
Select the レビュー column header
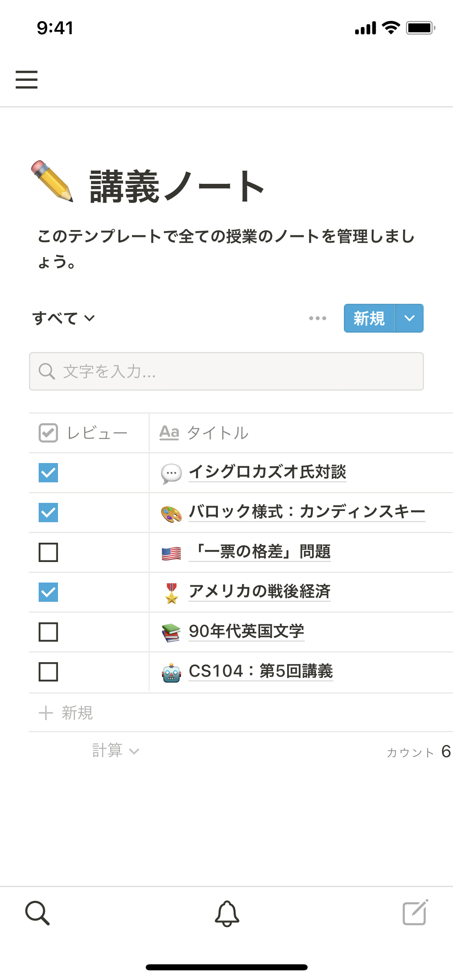click(x=89, y=433)
